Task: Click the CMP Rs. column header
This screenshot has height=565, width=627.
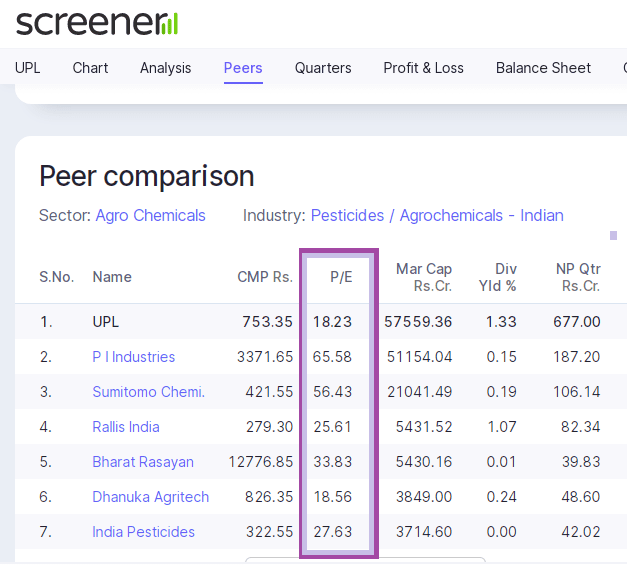Action: 265,277
